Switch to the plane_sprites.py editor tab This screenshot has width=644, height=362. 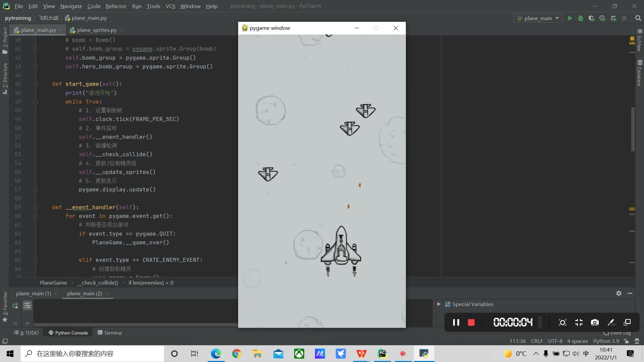click(97, 30)
